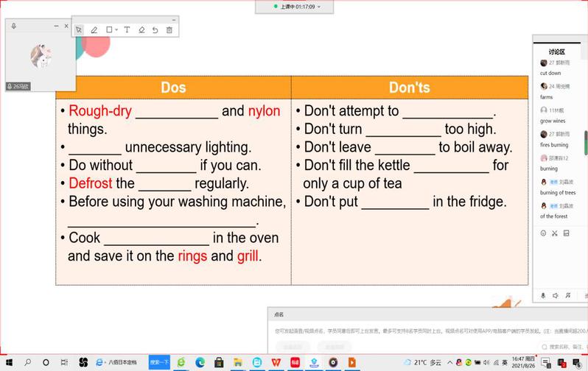Undo the last annotation
This screenshot has width=588, height=371.
click(x=155, y=30)
